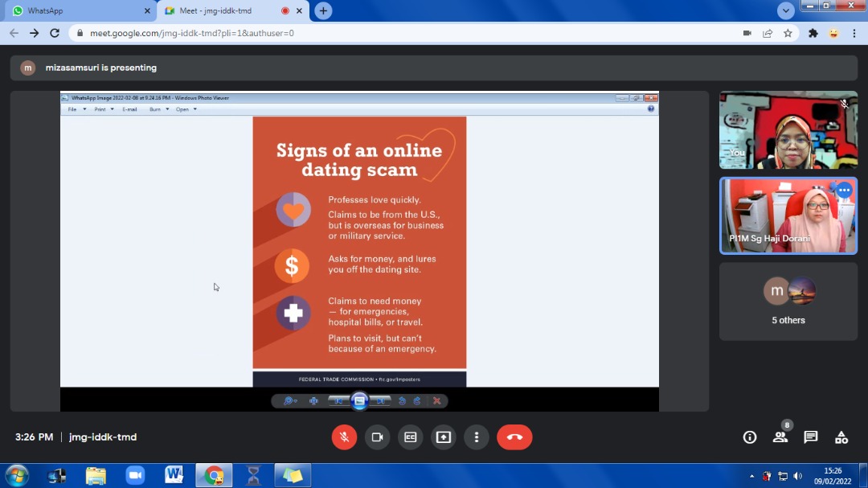Show the participants people panel
Viewport: 868px width, 488px height.
(780, 437)
